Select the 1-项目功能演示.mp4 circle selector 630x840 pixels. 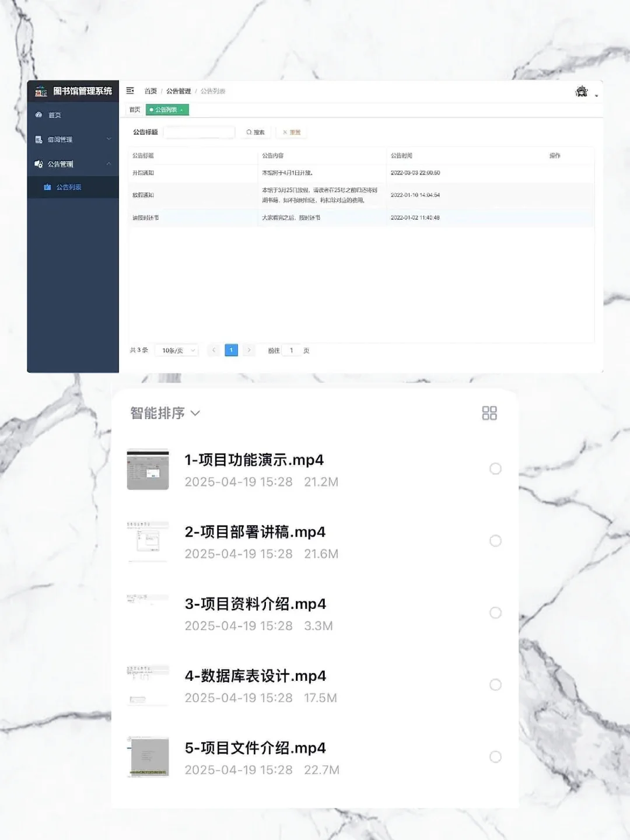click(496, 468)
